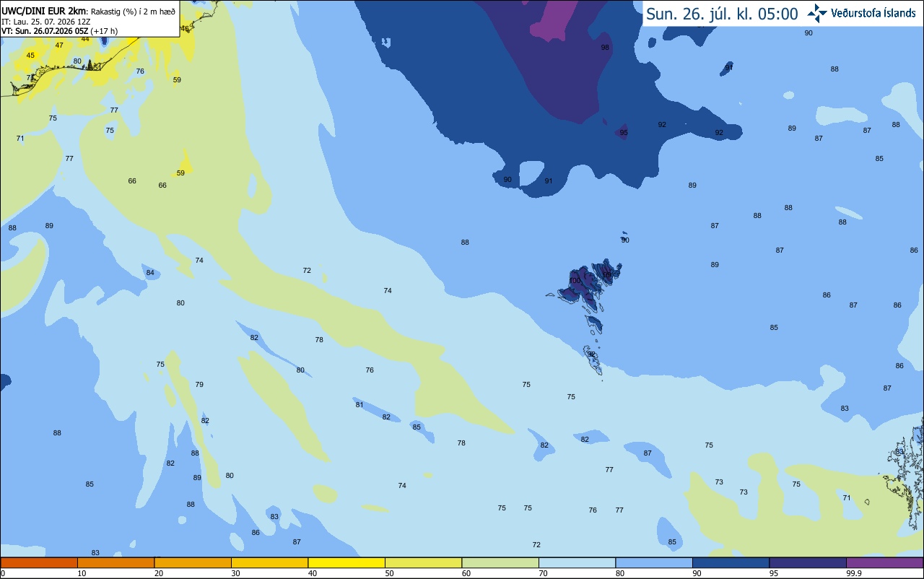Select the orange 20-30 legend swatch

(x=193, y=562)
